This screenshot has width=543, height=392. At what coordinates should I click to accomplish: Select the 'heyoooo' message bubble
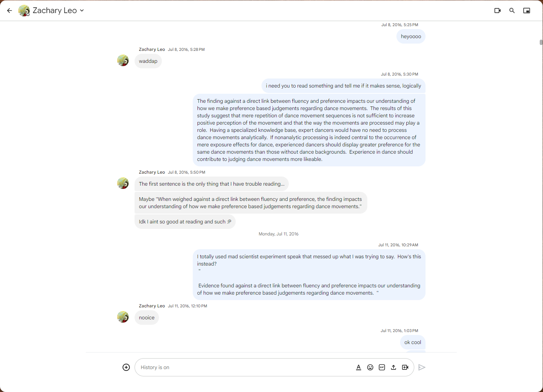tap(411, 36)
